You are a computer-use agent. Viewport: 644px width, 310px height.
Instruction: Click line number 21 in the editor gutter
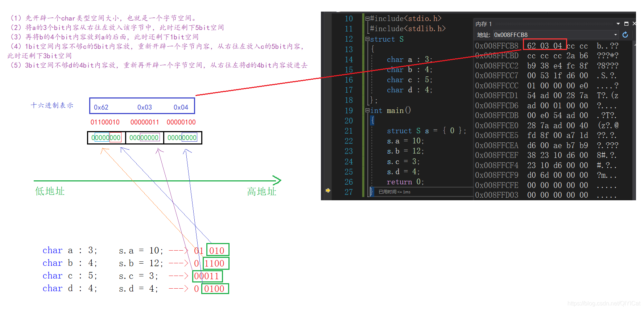(348, 131)
